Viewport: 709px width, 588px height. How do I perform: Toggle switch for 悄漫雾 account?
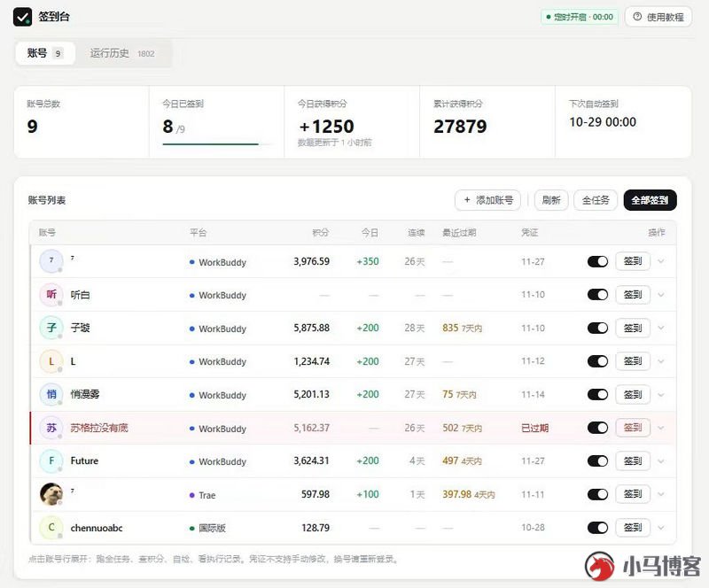tap(597, 394)
